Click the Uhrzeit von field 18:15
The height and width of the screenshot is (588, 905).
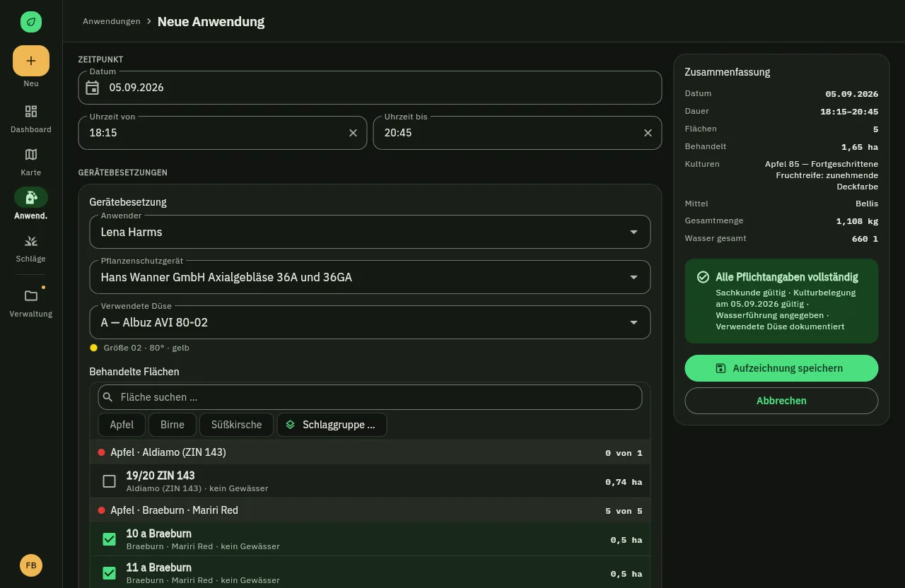click(x=223, y=133)
